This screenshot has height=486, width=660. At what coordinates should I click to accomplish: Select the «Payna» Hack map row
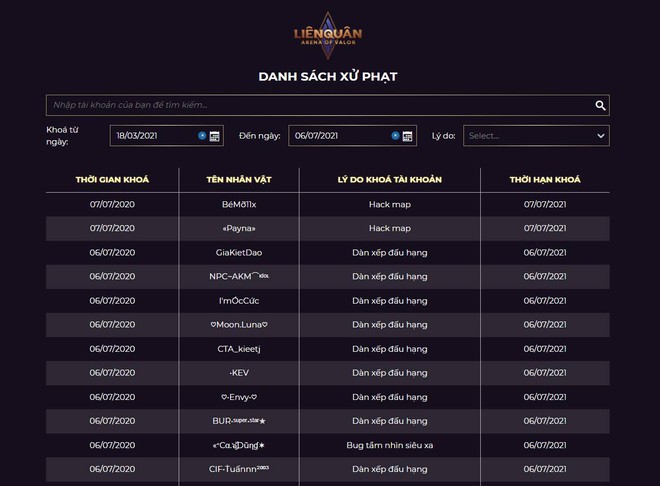pyautogui.click(x=328, y=228)
